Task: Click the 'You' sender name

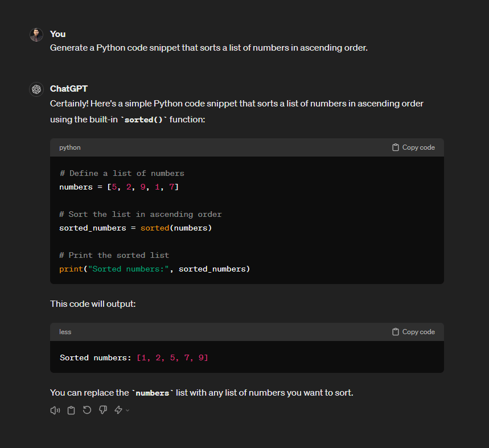Action: click(57, 34)
